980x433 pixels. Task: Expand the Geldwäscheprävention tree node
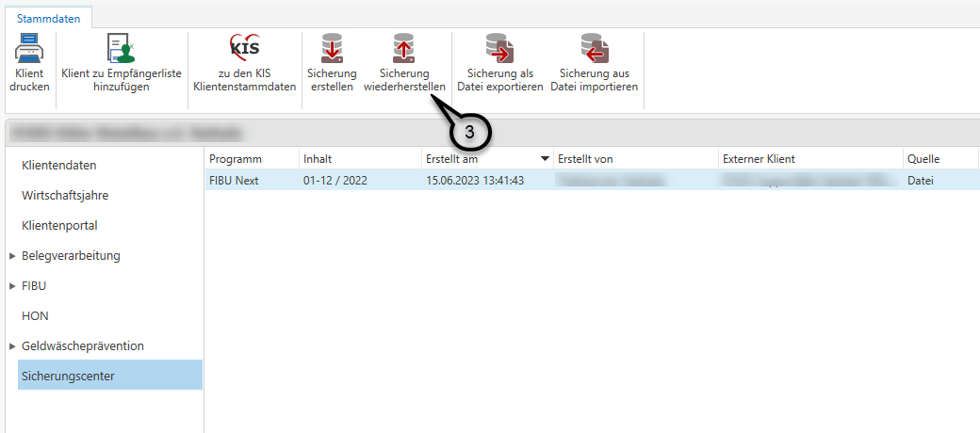pos(12,346)
